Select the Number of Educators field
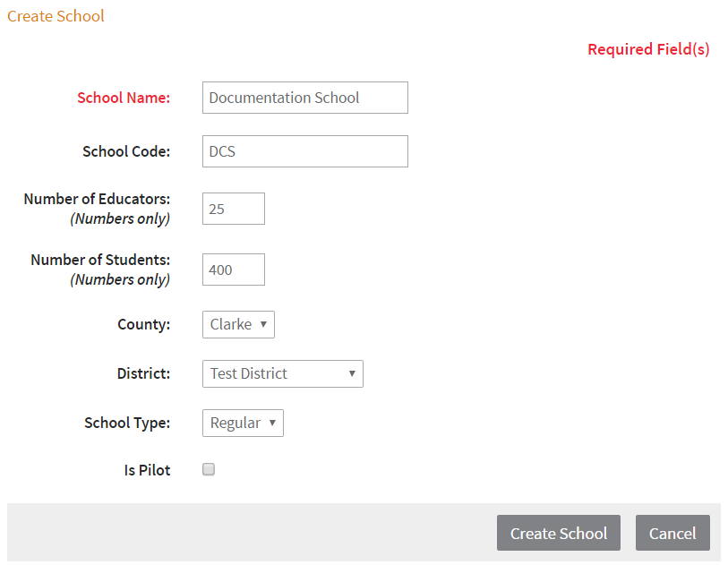 [x=234, y=209]
